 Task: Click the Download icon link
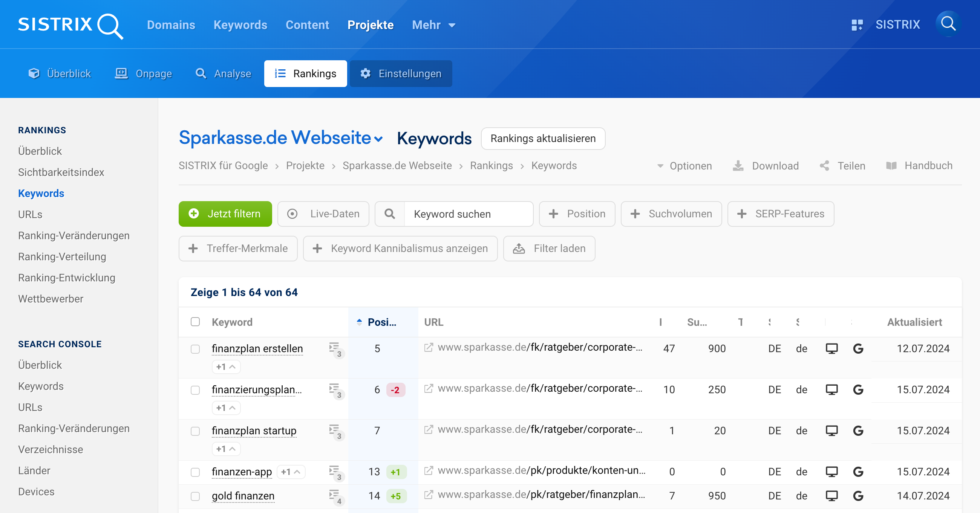[766, 166]
